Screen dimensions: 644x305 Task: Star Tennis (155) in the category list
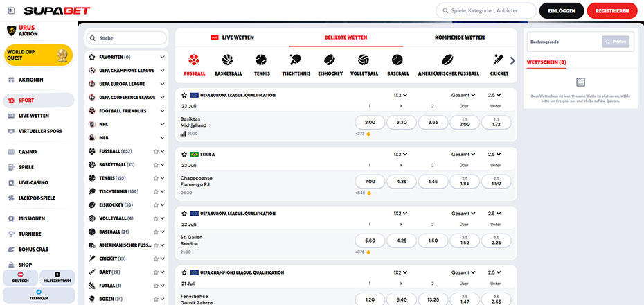[x=156, y=178]
